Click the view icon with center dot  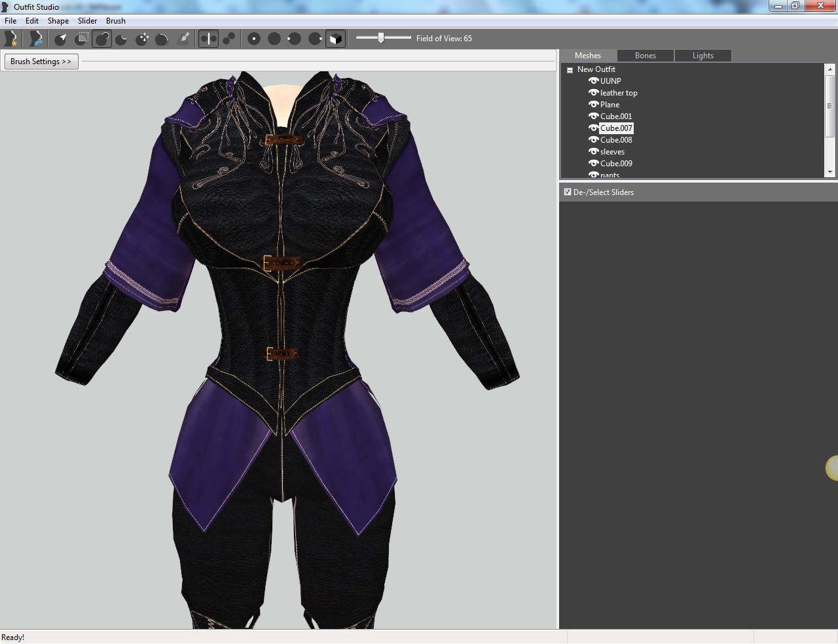pos(254,39)
